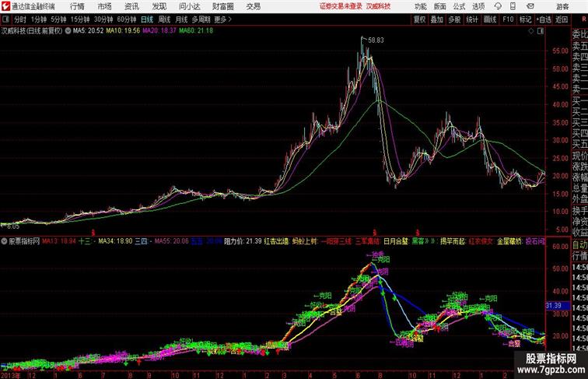588x379 pixels.
Task: Switch to the 1分钟 period tab
Action: click(x=39, y=19)
